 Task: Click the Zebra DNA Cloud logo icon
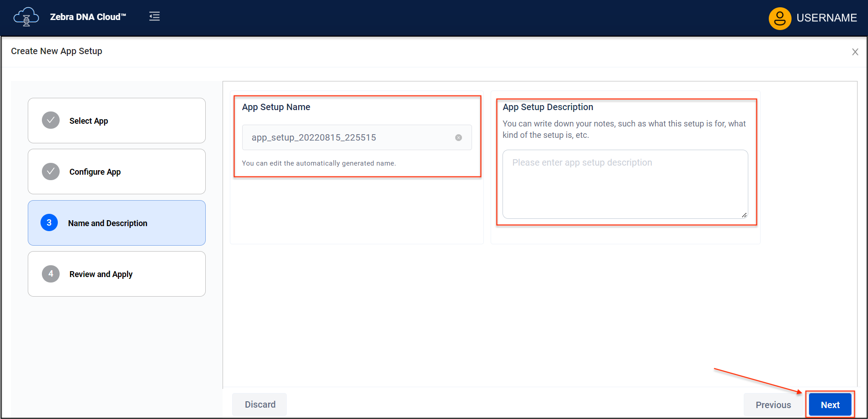click(x=26, y=17)
